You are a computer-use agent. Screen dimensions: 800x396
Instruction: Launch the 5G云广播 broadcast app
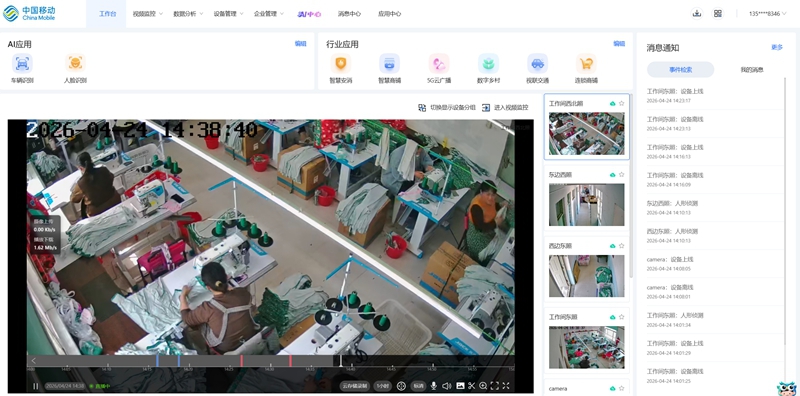(x=439, y=69)
